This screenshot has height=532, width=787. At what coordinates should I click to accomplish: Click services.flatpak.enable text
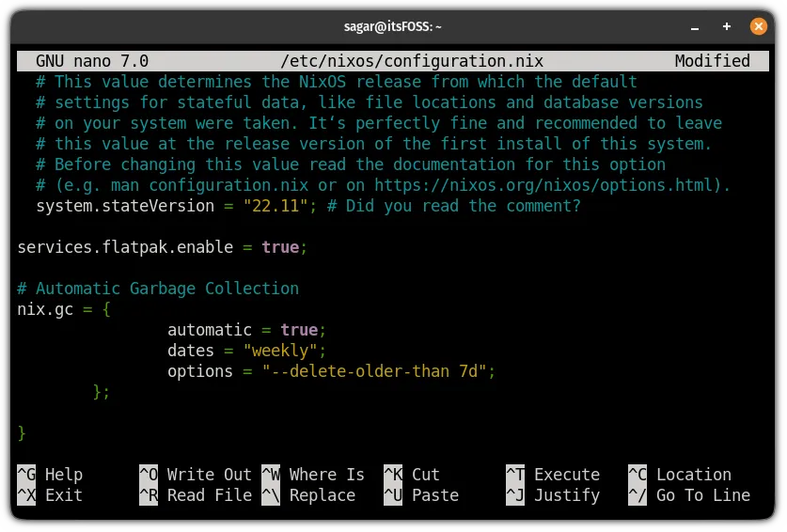click(x=125, y=247)
